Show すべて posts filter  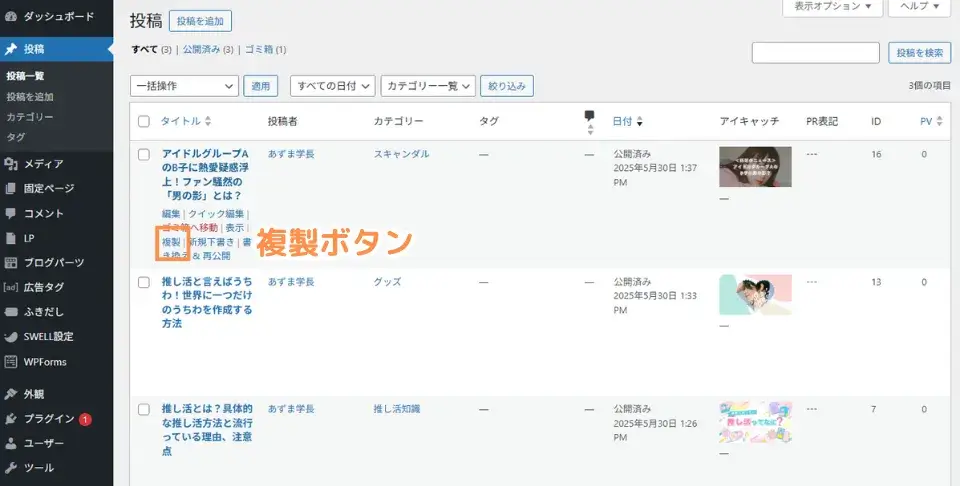point(144,50)
